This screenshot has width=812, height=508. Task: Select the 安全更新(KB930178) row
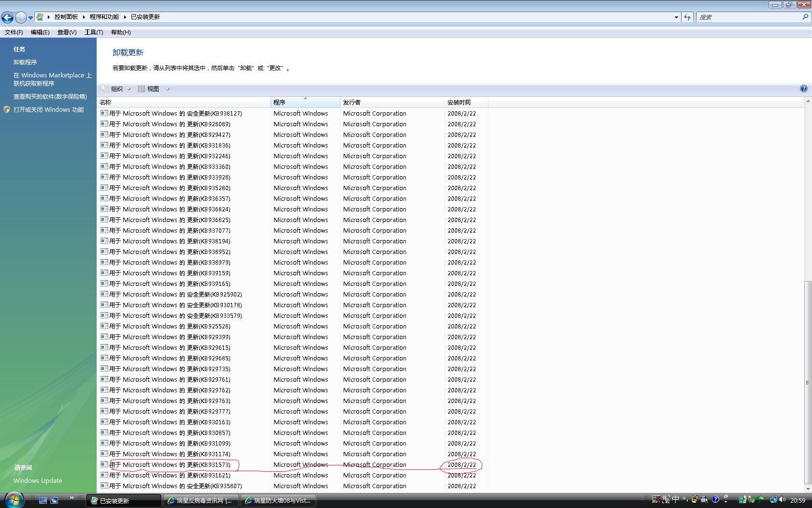coord(293,305)
